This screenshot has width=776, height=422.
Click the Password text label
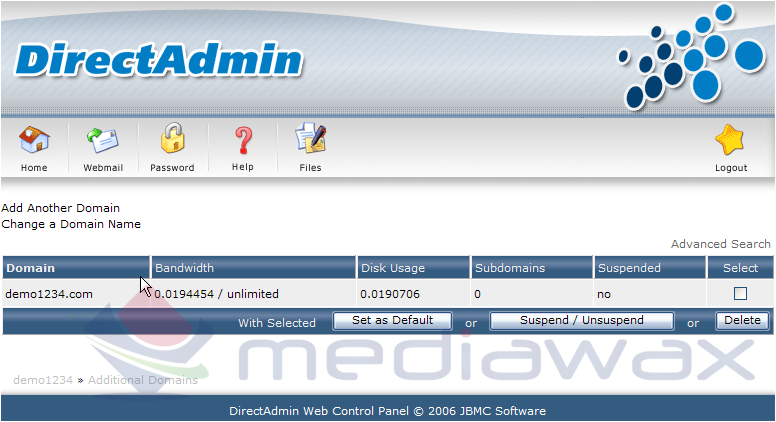(172, 168)
